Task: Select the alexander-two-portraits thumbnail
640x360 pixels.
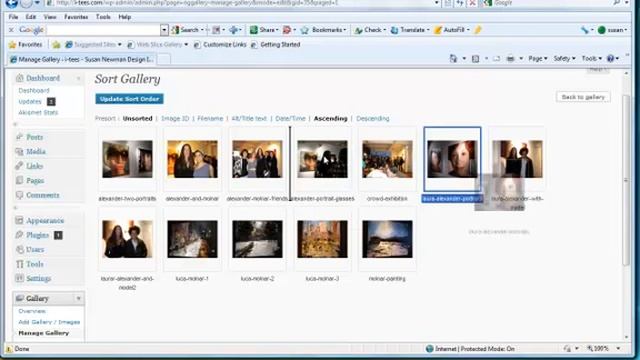Action: pyautogui.click(x=127, y=159)
